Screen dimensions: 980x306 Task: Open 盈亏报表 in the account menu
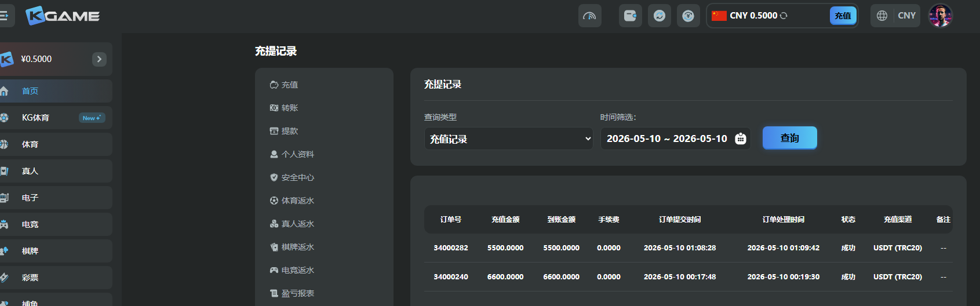pos(292,293)
